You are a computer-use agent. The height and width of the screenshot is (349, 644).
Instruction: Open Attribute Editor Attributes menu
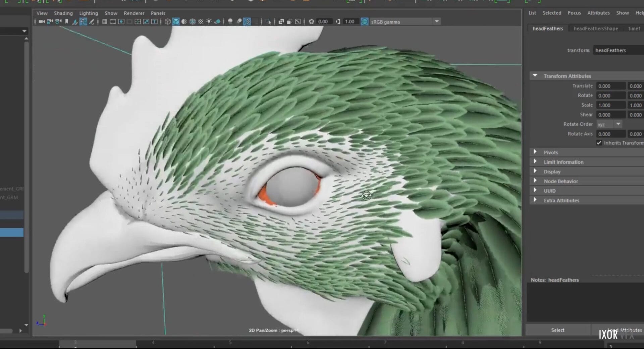pyautogui.click(x=598, y=13)
